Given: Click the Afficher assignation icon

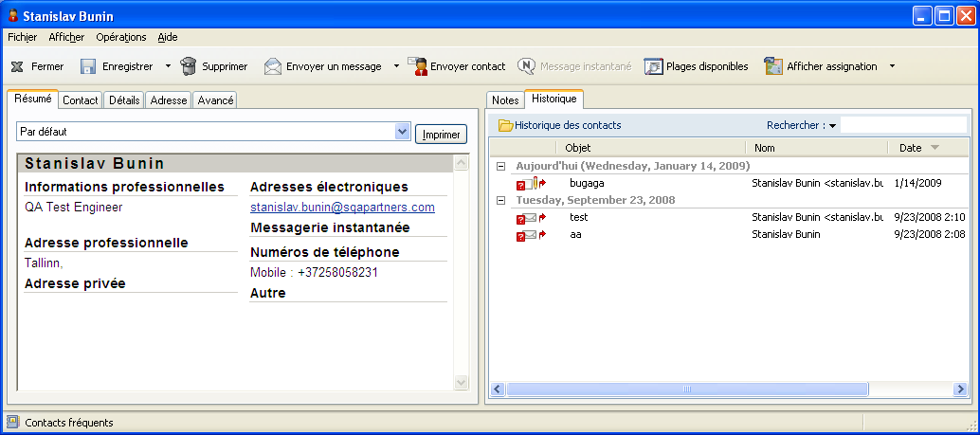Looking at the screenshot, I should 773,66.
